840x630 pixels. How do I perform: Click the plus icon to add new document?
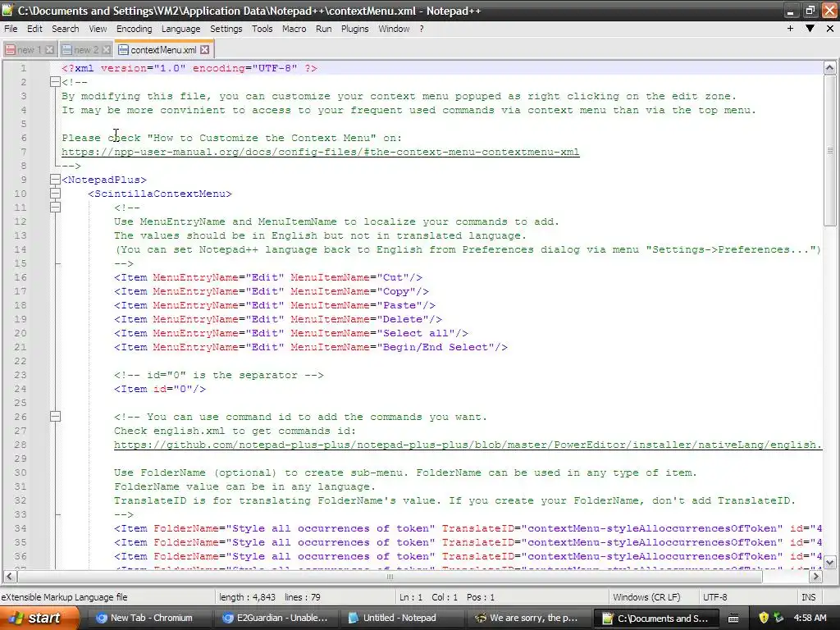(x=790, y=29)
